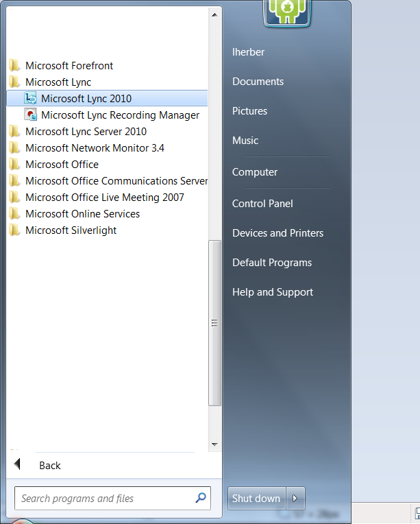Click the Microsoft Forefront folder icon
This screenshot has width=420, height=524.
[x=14, y=66]
